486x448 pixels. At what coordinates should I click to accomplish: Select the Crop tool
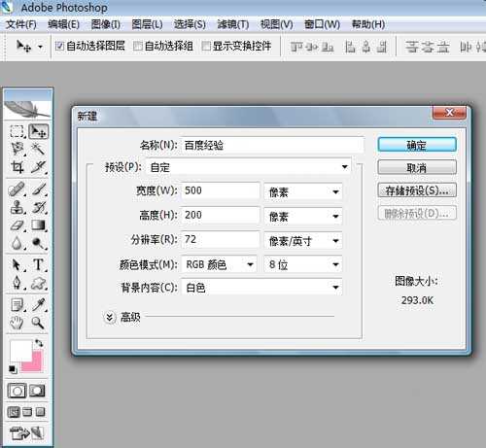pos(17,167)
